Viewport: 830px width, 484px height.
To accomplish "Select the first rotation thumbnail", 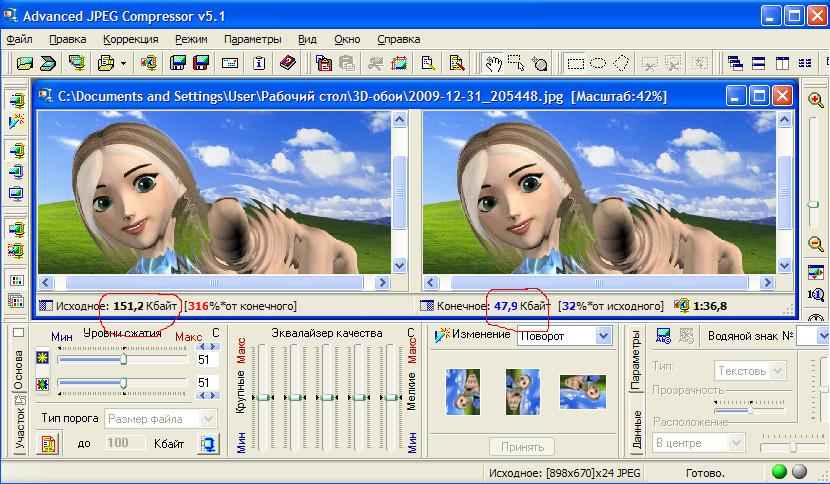I will 463,392.
